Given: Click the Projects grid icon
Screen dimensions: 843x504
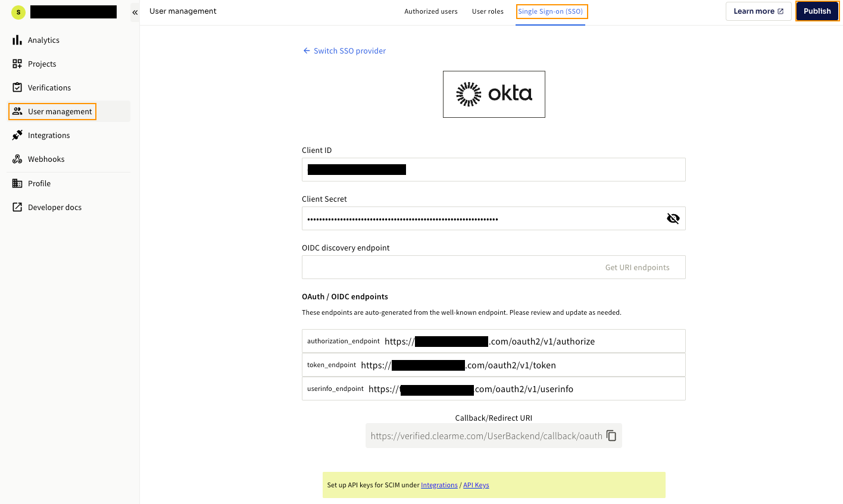Looking at the screenshot, I should click(17, 64).
